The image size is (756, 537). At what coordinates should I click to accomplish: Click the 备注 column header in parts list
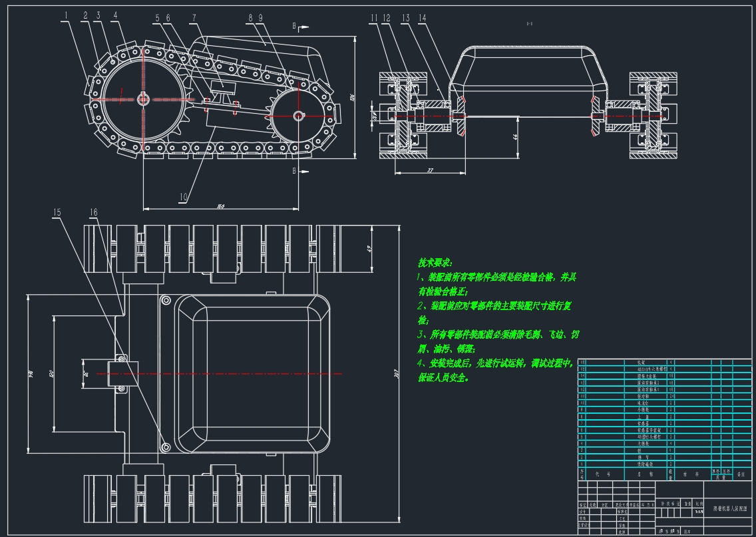pyautogui.click(x=741, y=474)
